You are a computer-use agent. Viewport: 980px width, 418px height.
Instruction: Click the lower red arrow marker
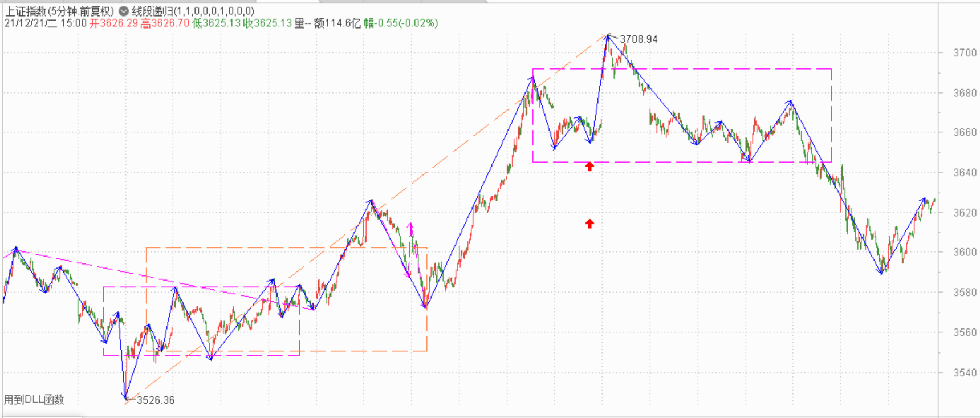(589, 224)
